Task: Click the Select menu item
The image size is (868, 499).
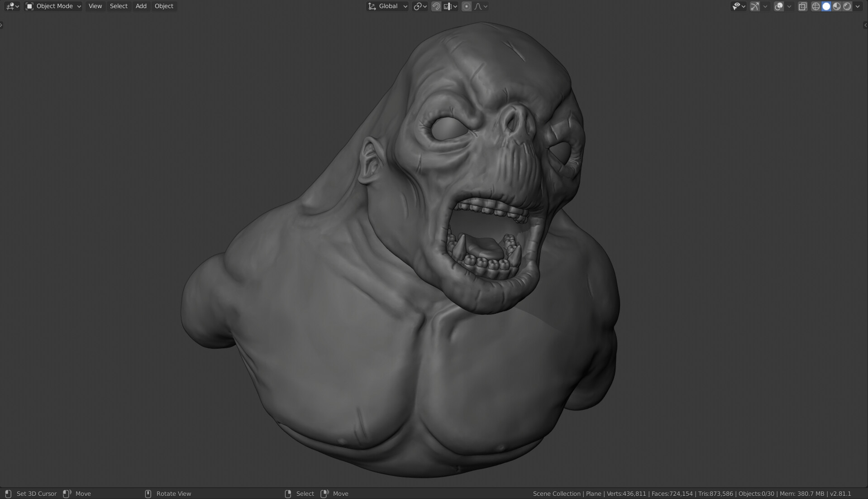Action: tap(118, 6)
